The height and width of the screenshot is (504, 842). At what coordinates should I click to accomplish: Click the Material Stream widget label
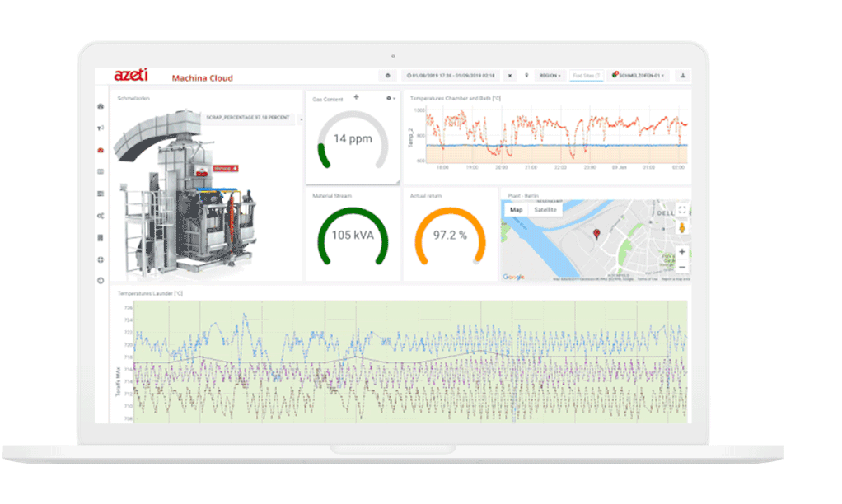pyautogui.click(x=332, y=196)
